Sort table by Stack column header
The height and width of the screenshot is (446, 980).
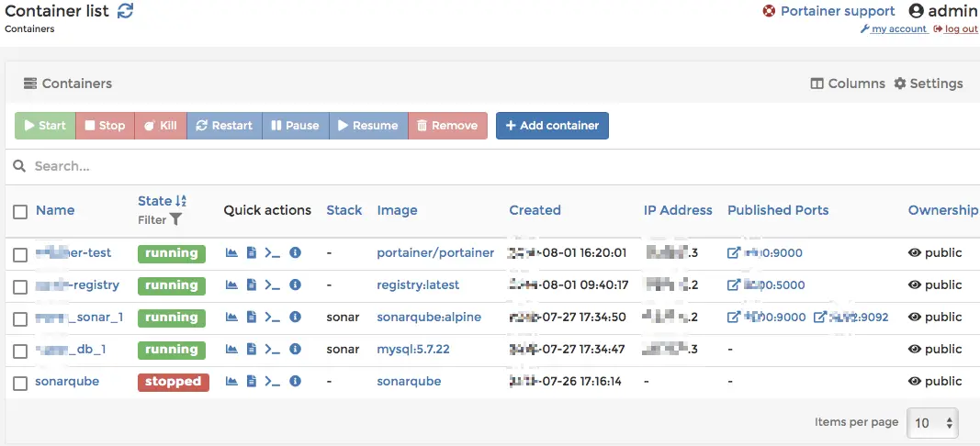coord(344,210)
